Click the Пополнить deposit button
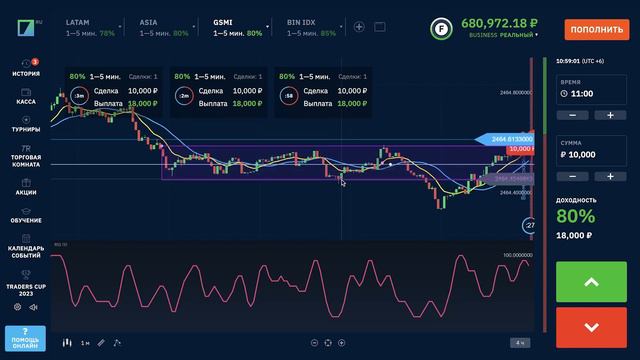The height and width of the screenshot is (360, 640). [597, 29]
